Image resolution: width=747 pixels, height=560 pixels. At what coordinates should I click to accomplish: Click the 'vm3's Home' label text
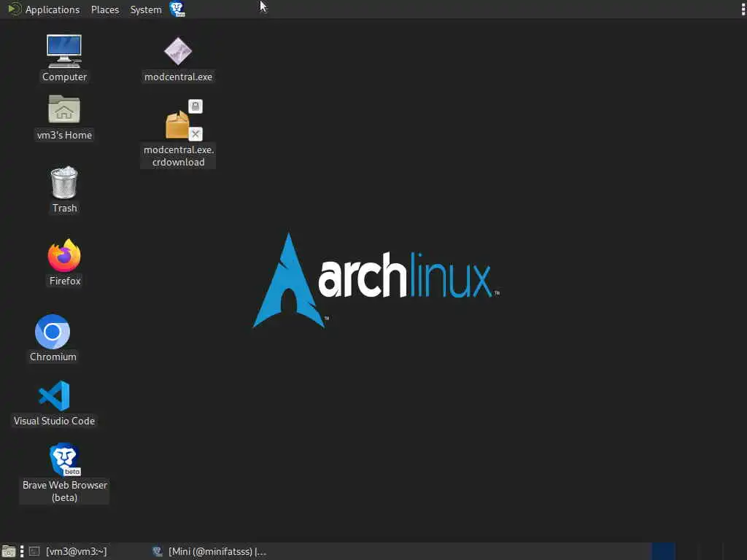click(x=64, y=135)
